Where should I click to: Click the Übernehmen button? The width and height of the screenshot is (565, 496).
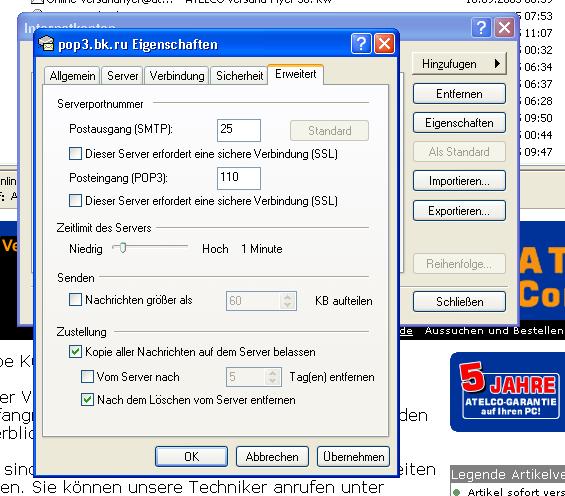(353, 456)
